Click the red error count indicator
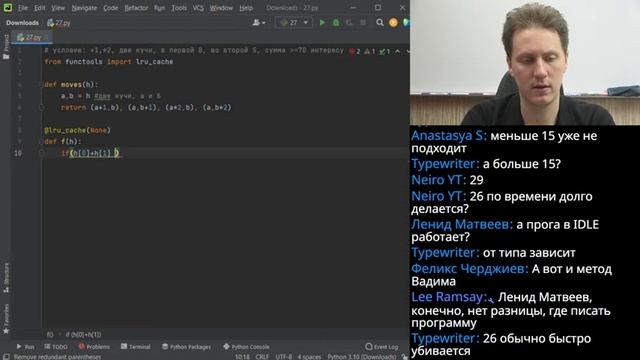This screenshot has height=360, width=640. [355, 51]
